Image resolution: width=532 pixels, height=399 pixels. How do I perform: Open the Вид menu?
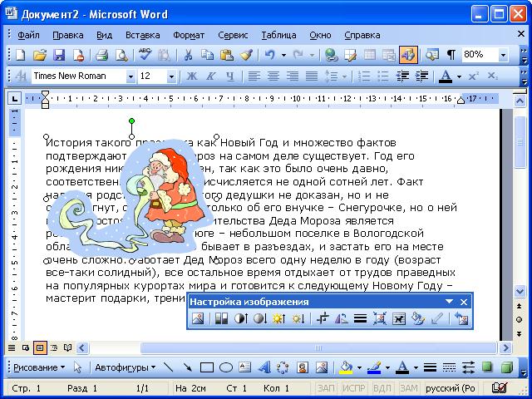(104, 35)
